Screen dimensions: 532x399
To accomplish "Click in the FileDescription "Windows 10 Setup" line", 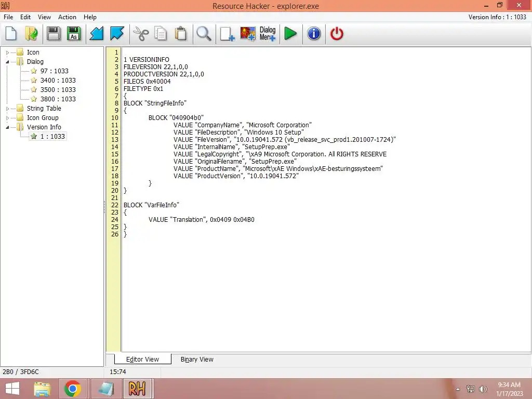I will (x=238, y=132).
